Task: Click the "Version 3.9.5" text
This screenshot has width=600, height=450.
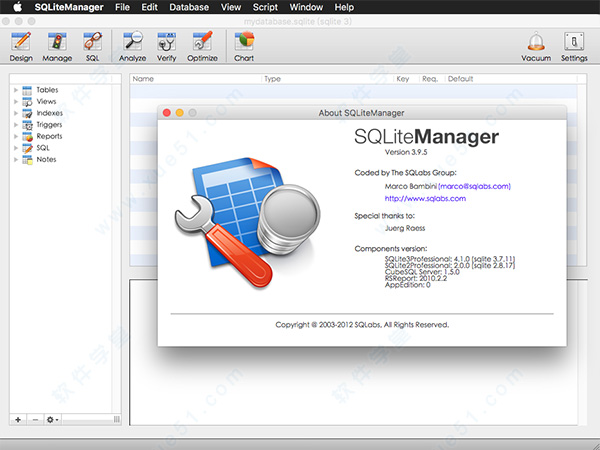Action: [x=406, y=152]
